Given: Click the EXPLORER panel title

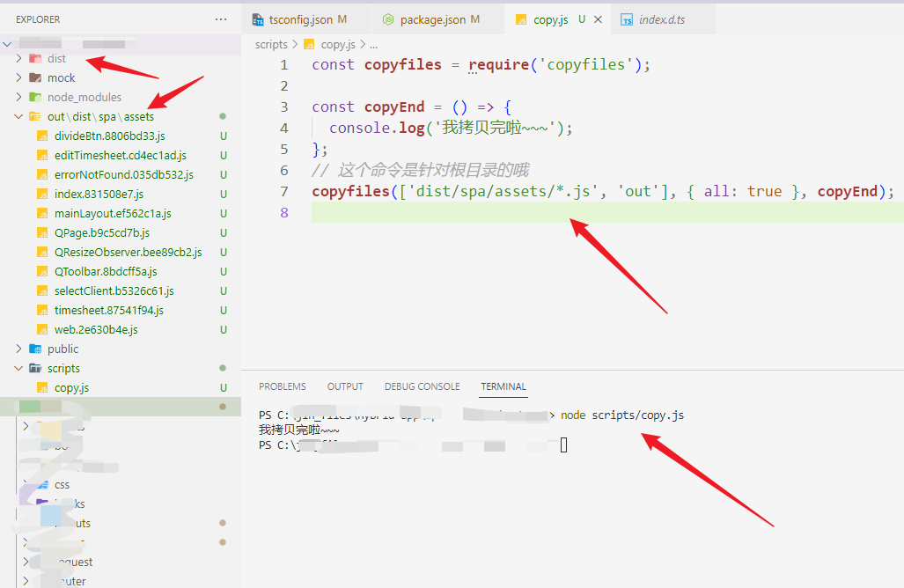Looking at the screenshot, I should coord(38,19).
